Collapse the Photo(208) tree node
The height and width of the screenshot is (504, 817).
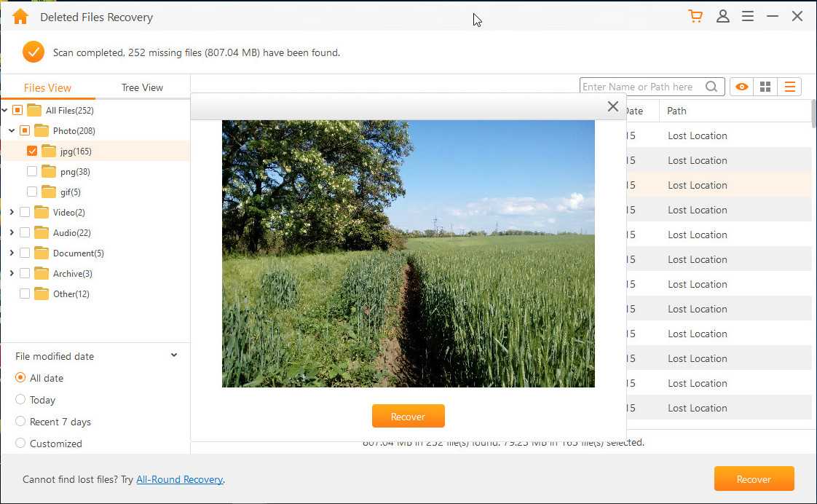[x=12, y=131]
